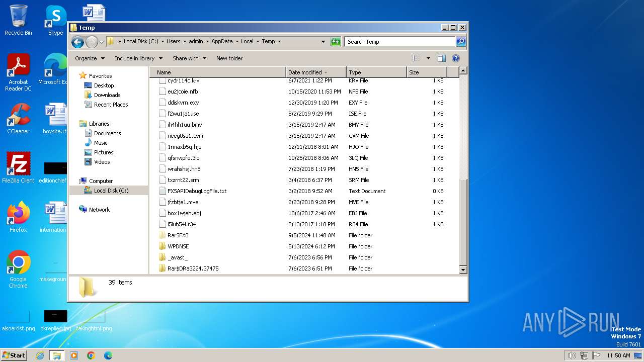This screenshot has height=362, width=644.
Task: Sort by Type column header
Action: pos(376,72)
